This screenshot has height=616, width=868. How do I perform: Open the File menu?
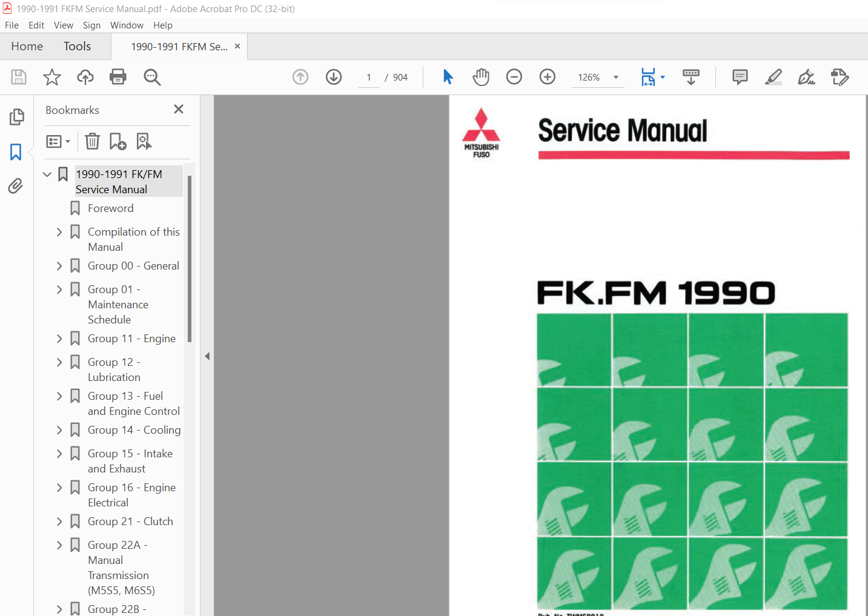click(12, 25)
